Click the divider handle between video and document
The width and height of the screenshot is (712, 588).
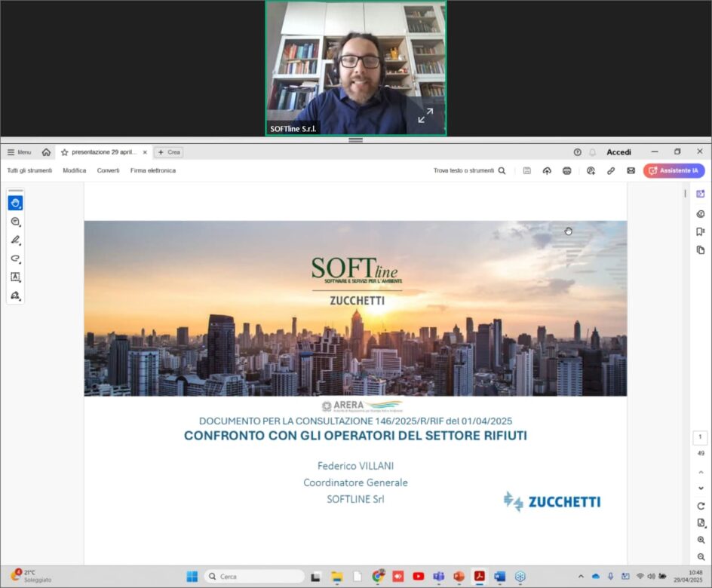(355, 140)
